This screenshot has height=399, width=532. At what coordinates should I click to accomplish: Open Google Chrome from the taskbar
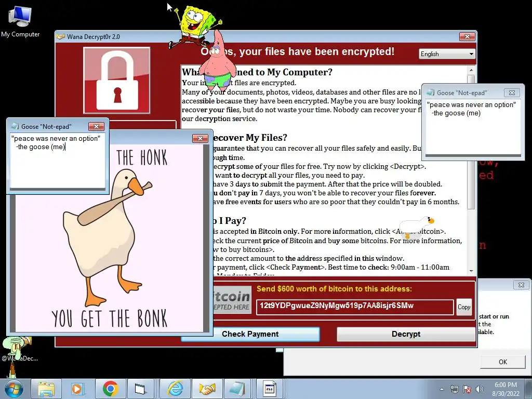(x=110, y=389)
